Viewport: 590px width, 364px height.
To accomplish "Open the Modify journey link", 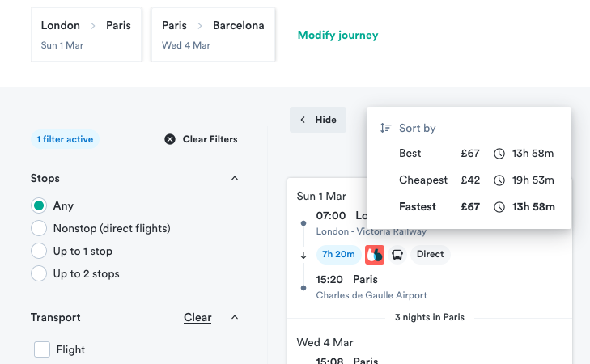I will [x=337, y=36].
